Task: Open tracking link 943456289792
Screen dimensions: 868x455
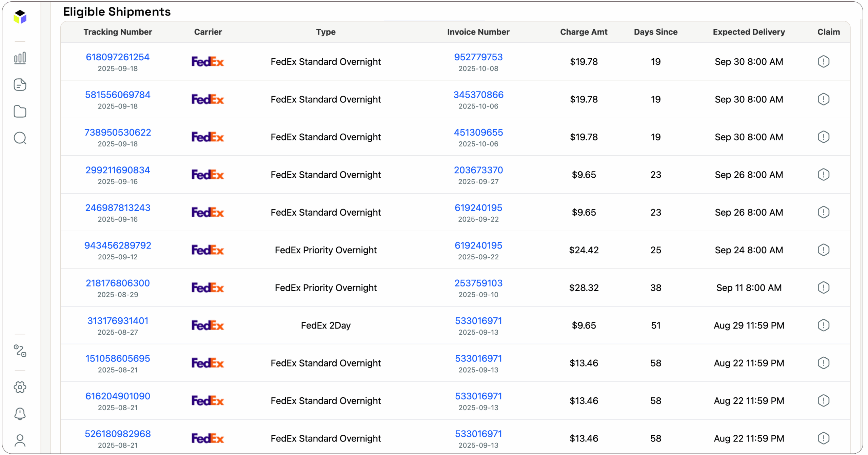Action: pyautogui.click(x=118, y=245)
